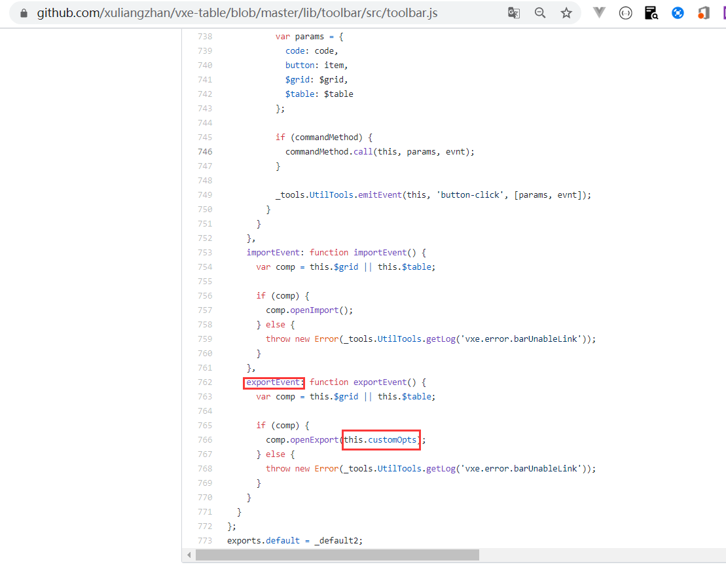Bookmark the page via the star icon
Screen dimensions: 726x588
[566, 12]
